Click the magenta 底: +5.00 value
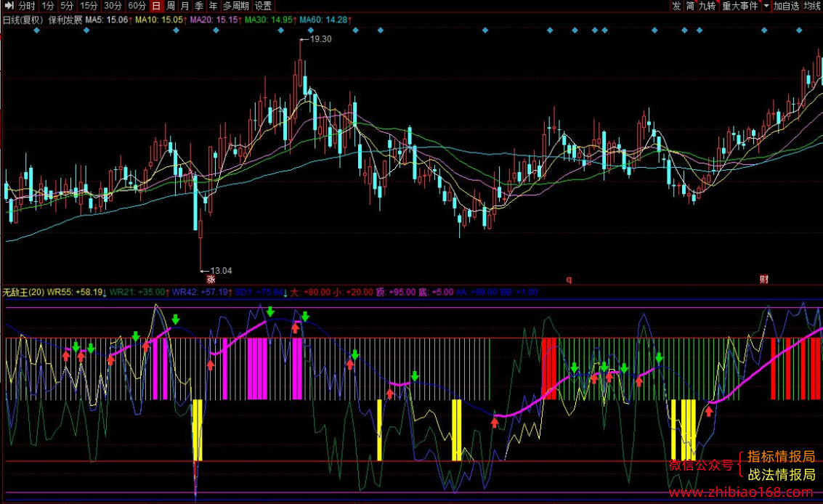Viewport: 823px width, 504px height. [436, 292]
